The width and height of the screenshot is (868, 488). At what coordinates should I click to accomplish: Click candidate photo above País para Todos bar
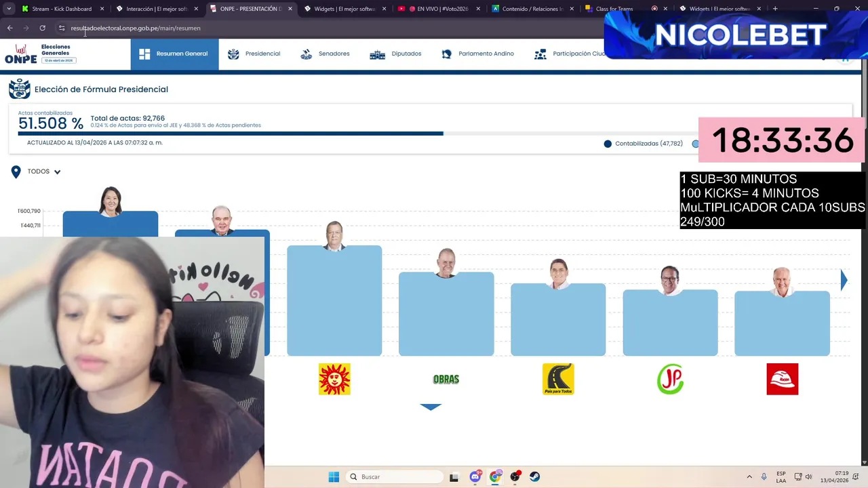tap(558, 274)
